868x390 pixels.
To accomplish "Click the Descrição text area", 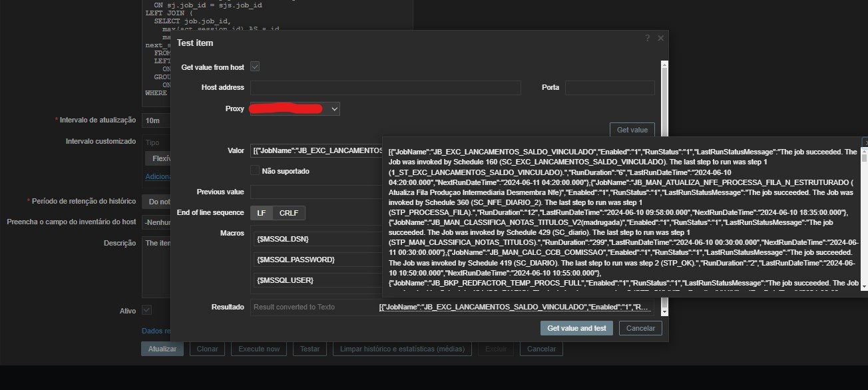I will pyautogui.click(x=156, y=266).
